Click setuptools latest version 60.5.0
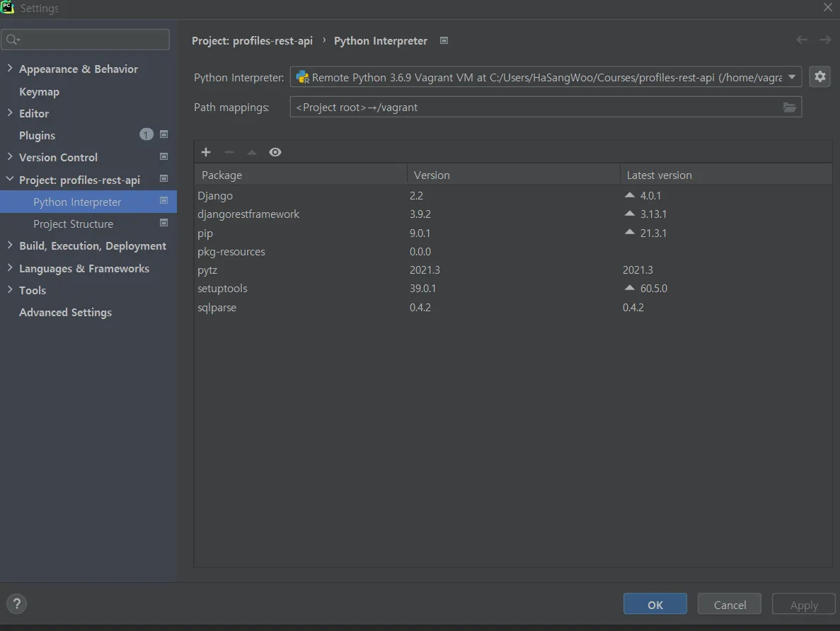840x631 pixels. pos(654,288)
